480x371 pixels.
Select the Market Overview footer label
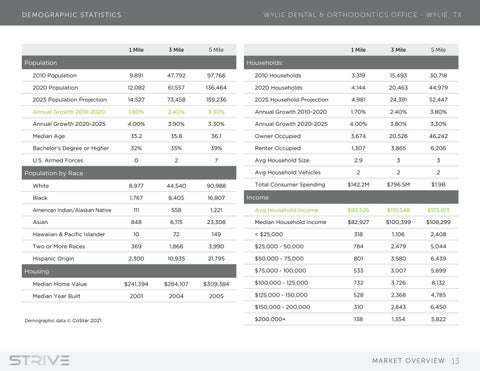(408, 361)
